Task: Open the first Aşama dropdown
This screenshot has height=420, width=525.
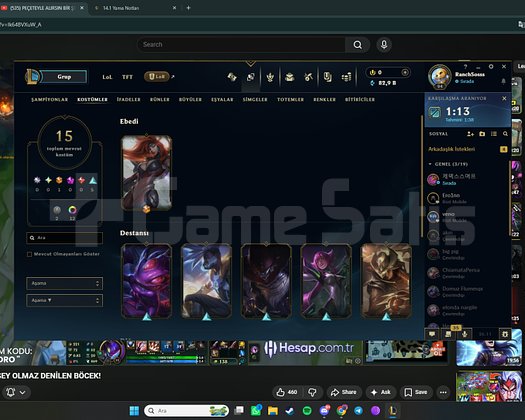Action: coord(64,283)
